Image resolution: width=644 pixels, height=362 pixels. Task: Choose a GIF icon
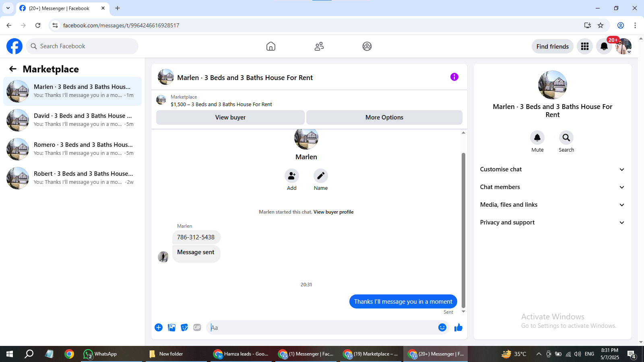tap(197, 327)
